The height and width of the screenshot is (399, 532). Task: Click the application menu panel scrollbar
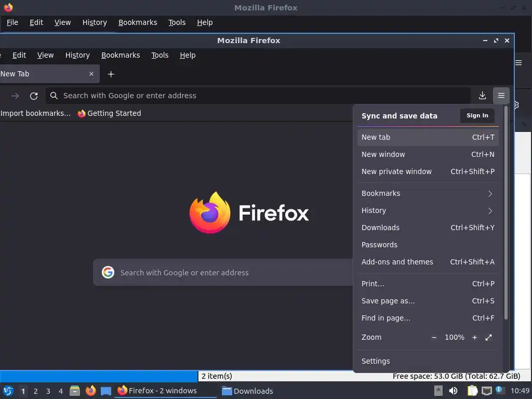(x=506, y=213)
